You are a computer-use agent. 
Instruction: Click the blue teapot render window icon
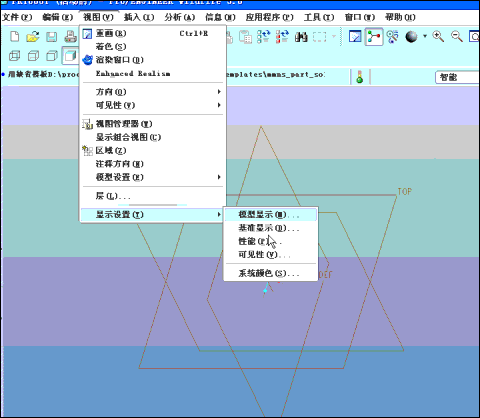(87, 60)
